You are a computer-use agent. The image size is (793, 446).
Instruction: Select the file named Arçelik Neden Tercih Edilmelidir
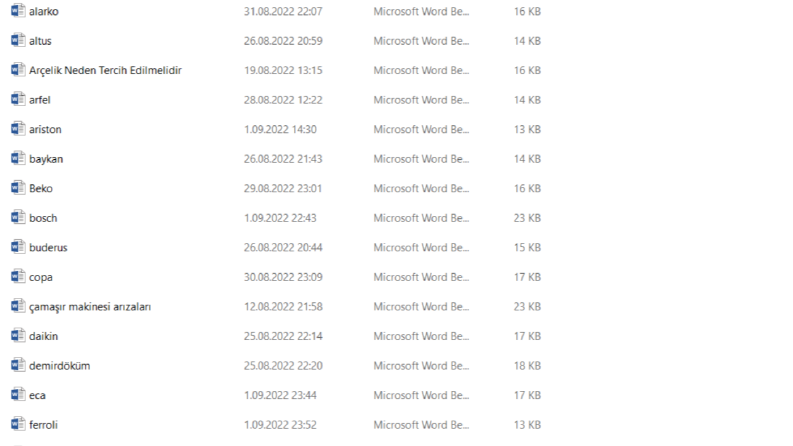(105, 70)
